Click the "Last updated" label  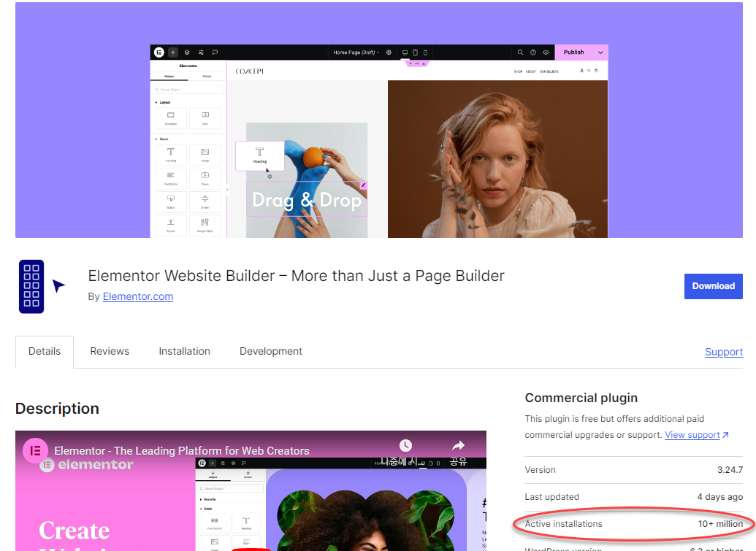pos(551,496)
